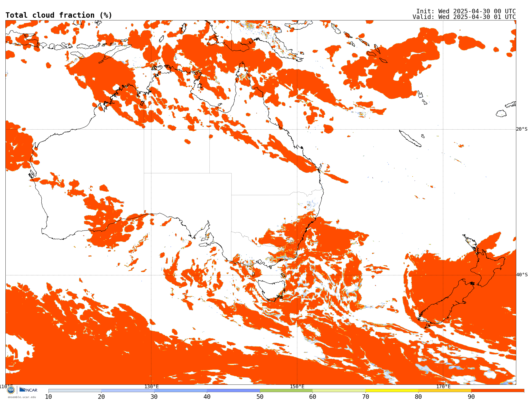Click the 'Valid: Wed 2025-04-30 01 UTC' line
This screenshot has width=532, height=400.
tap(464, 17)
